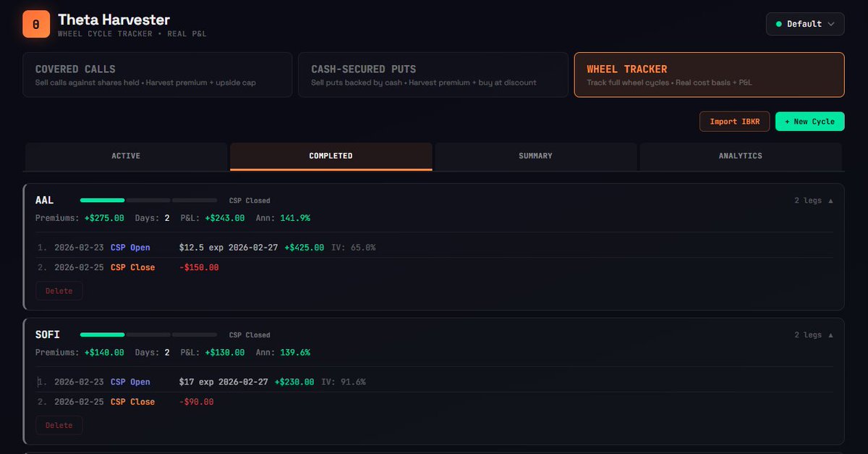Click the AAL CSP Closed status label
The height and width of the screenshot is (454, 868).
(x=250, y=201)
